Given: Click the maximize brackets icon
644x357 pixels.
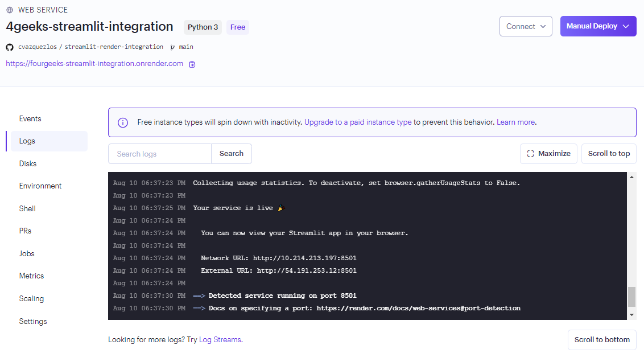Looking at the screenshot, I should pyautogui.click(x=531, y=153).
